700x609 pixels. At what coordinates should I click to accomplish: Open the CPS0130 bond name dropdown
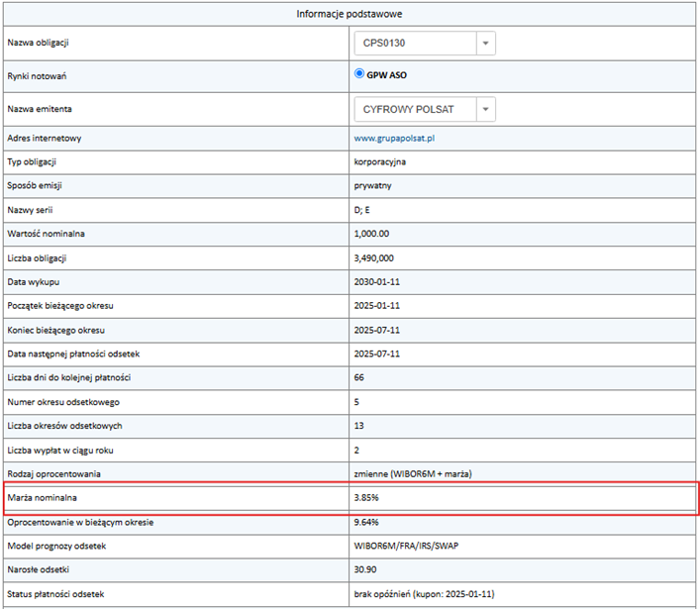484,44
